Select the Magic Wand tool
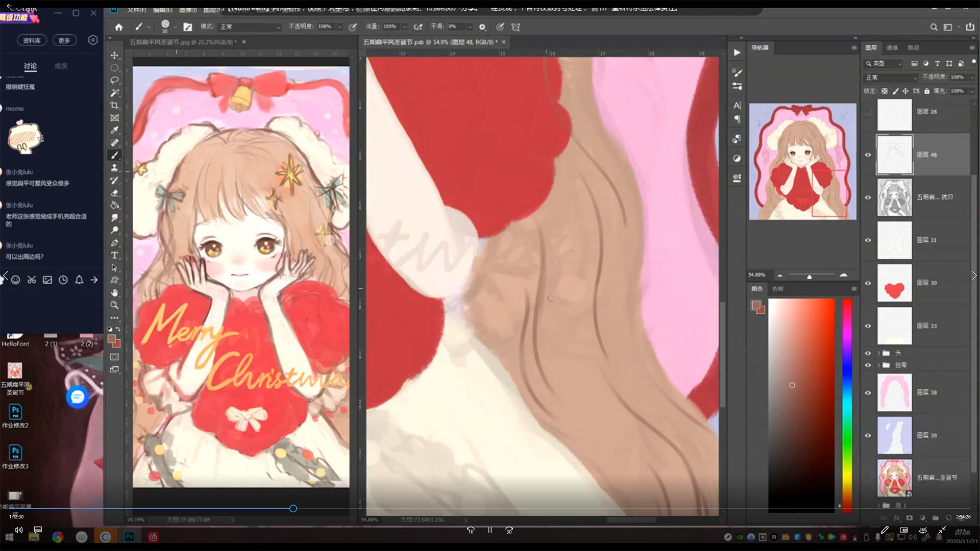 click(x=114, y=93)
